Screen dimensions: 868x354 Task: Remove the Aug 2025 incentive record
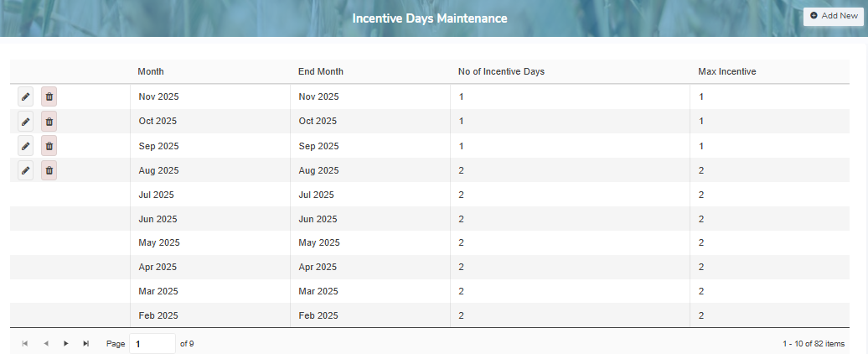coord(49,170)
